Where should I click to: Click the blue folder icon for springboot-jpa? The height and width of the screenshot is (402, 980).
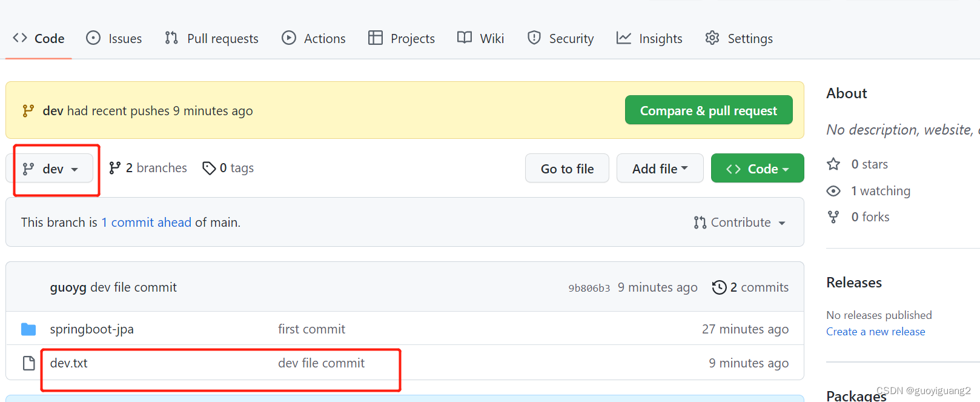click(x=28, y=329)
